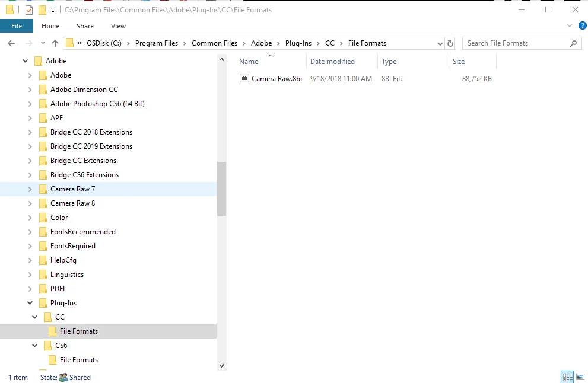Go up one folder level
Screen dimensions: 588x383
coord(55,43)
